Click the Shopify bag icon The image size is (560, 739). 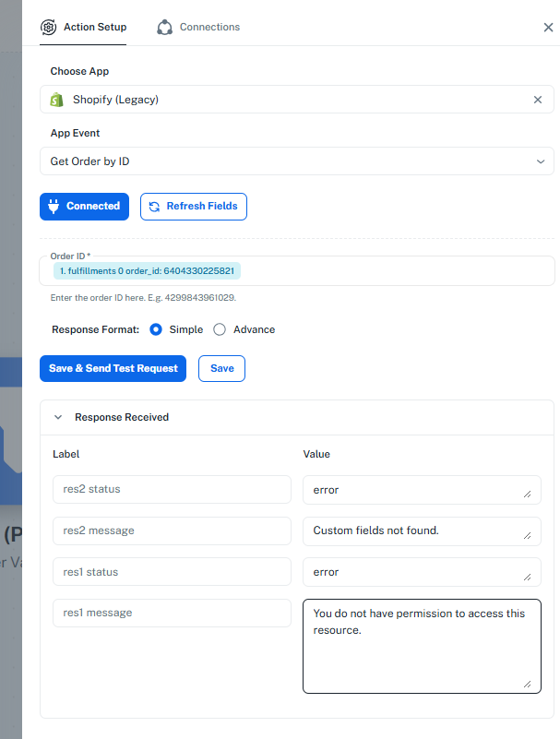coord(56,100)
